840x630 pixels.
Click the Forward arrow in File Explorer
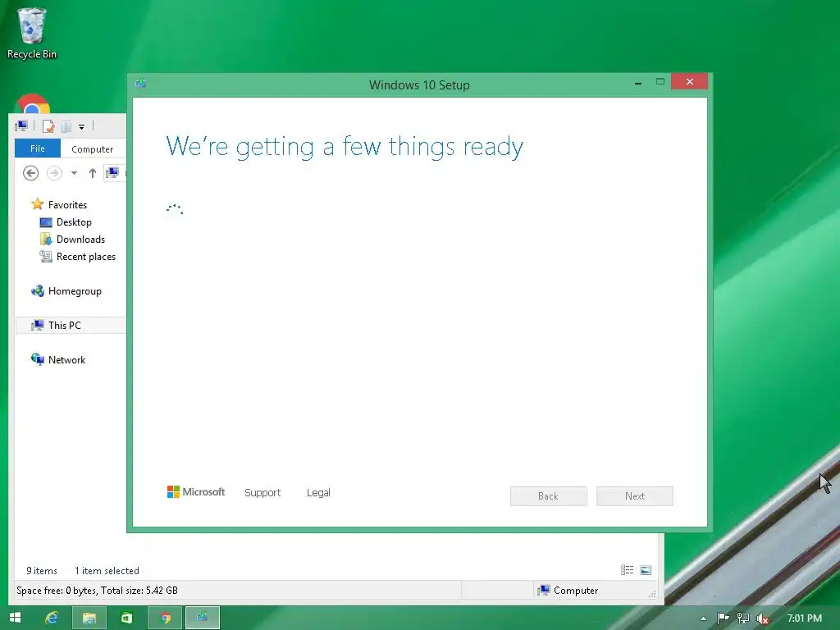click(x=54, y=173)
